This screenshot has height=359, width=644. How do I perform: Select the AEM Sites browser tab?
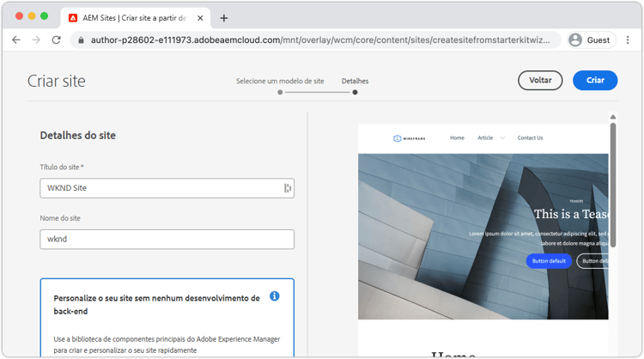[x=136, y=18]
